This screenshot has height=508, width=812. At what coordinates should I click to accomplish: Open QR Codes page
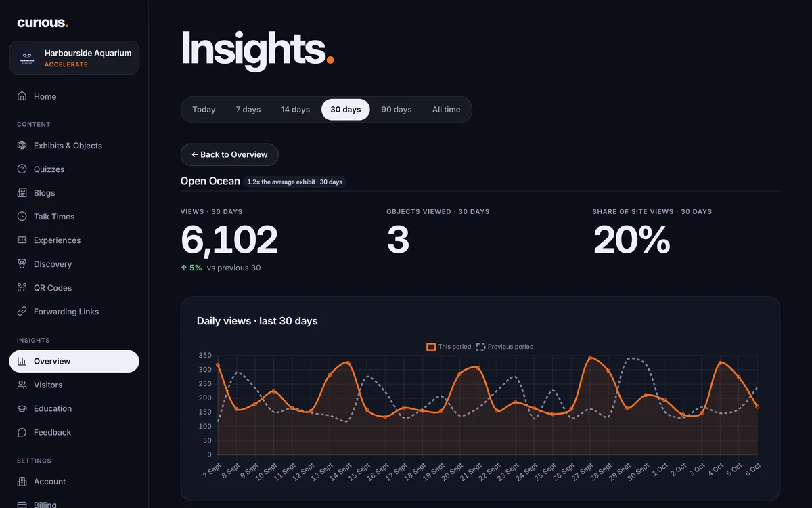click(74, 288)
